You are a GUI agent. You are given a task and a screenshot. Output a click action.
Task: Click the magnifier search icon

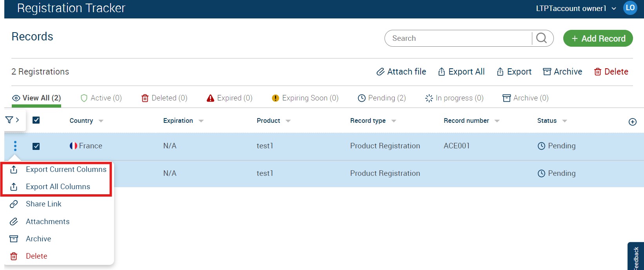point(541,38)
